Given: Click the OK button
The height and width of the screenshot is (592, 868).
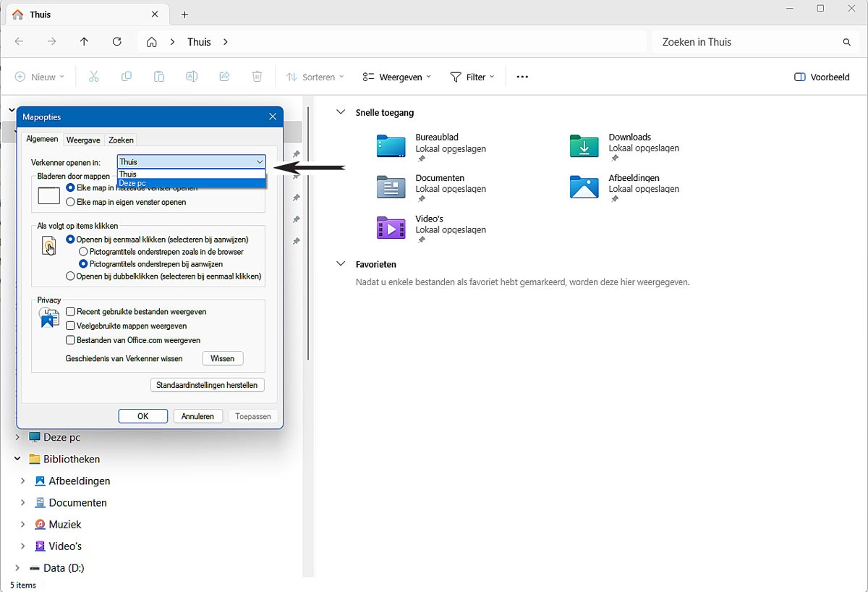Looking at the screenshot, I should (143, 416).
